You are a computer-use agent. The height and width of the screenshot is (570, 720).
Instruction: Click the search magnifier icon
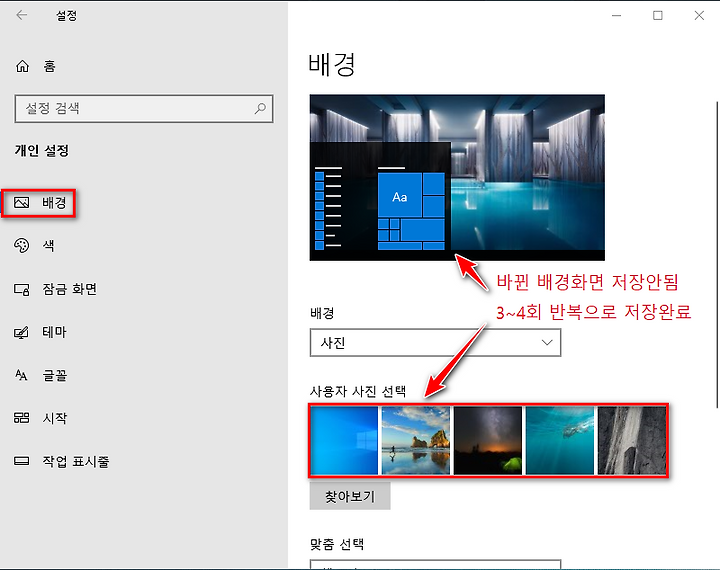pyautogui.click(x=260, y=108)
